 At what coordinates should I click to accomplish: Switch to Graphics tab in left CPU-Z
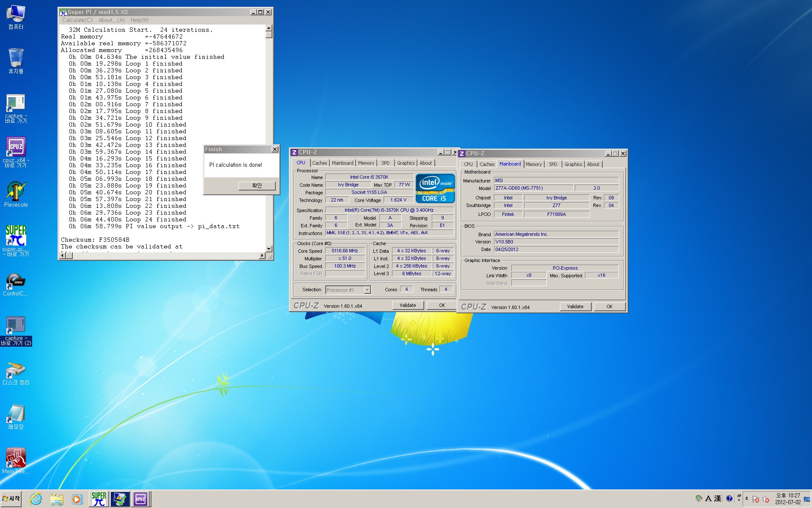click(x=406, y=163)
